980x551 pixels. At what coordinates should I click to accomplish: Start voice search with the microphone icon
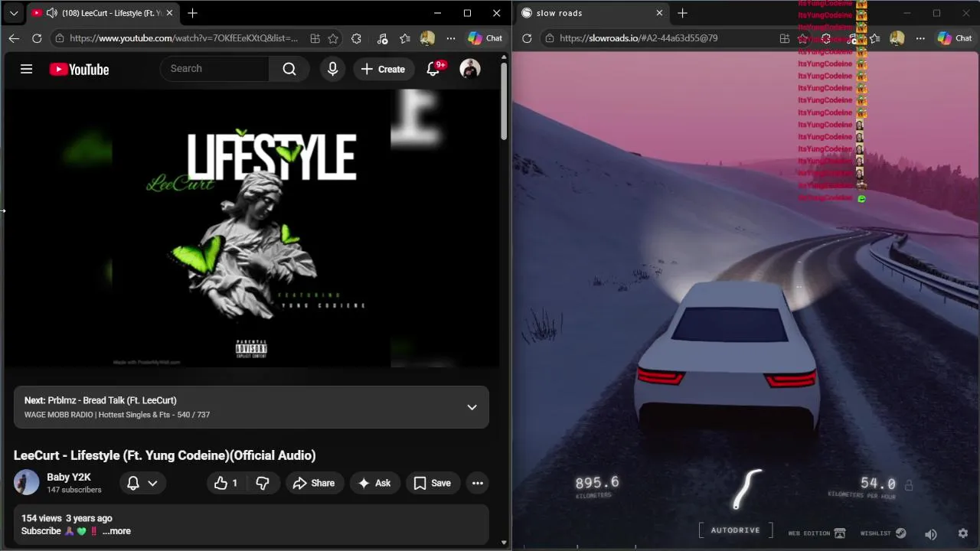point(332,69)
